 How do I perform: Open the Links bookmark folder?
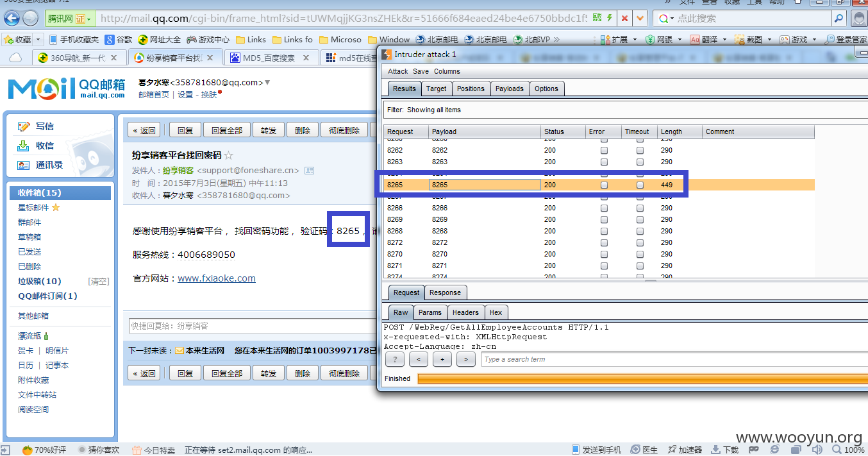pos(251,40)
